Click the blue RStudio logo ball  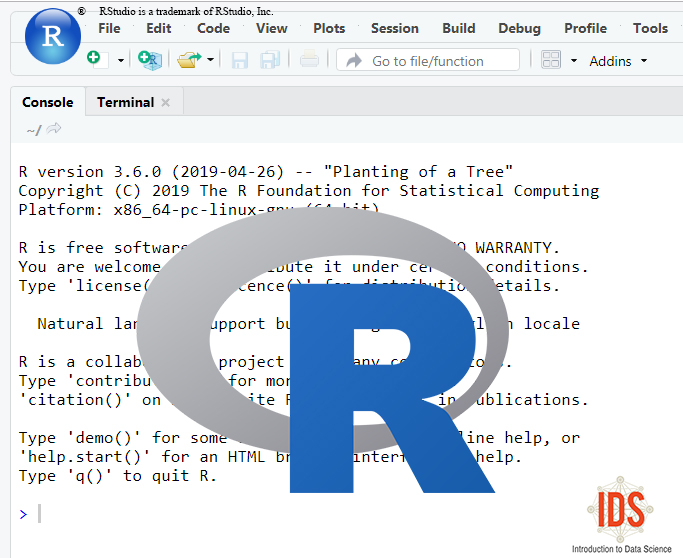(x=53, y=37)
